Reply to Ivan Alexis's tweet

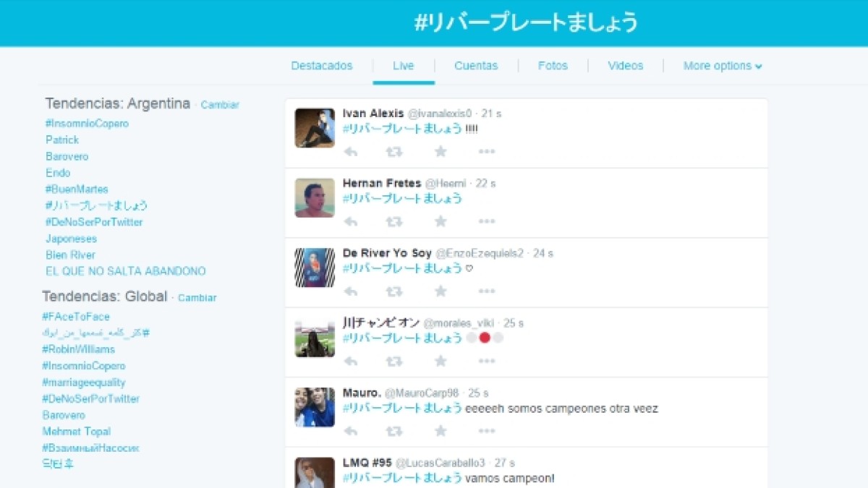pyautogui.click(x=351, y=152)
